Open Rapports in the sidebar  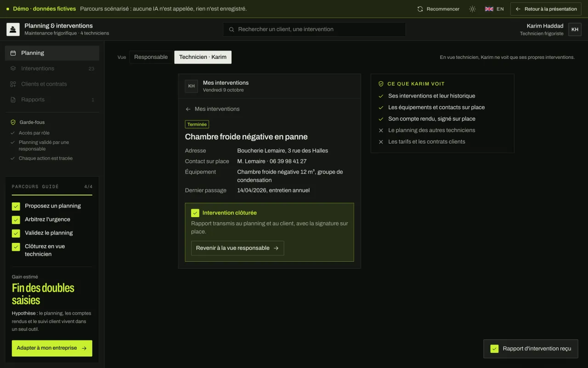pyautogui.click(x=52, y=100)
